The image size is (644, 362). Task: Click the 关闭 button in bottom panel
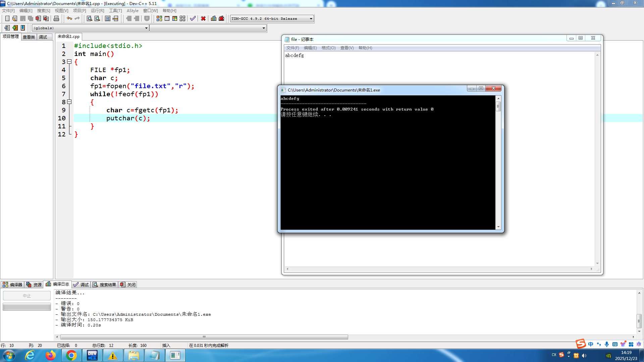click(x=128, y=285)
